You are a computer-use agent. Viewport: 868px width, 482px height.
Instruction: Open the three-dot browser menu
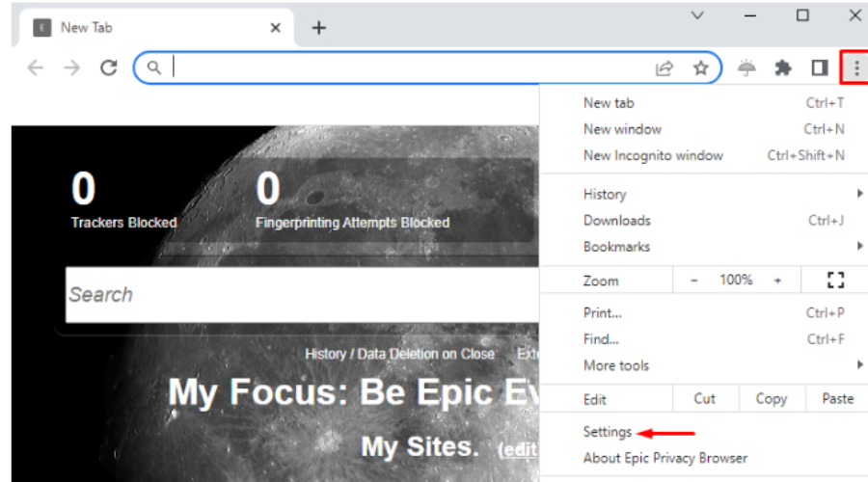click(855, 67)
